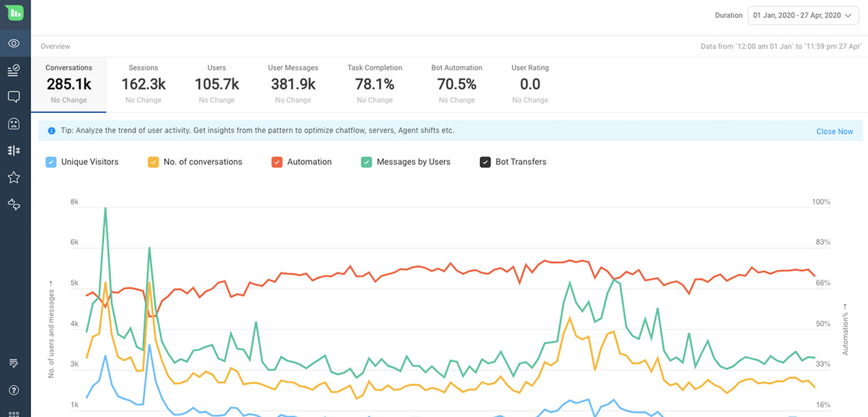Uncheck the Unique Visitors legend checkbox
The height and width of the screenshot is (417, 868).
click(50, 161)
